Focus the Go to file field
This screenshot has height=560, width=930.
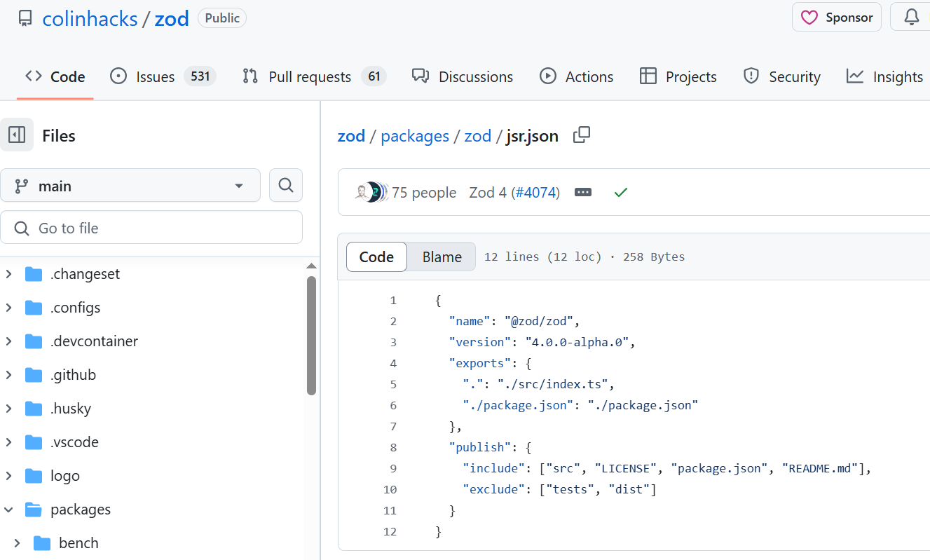pos(151,228)
